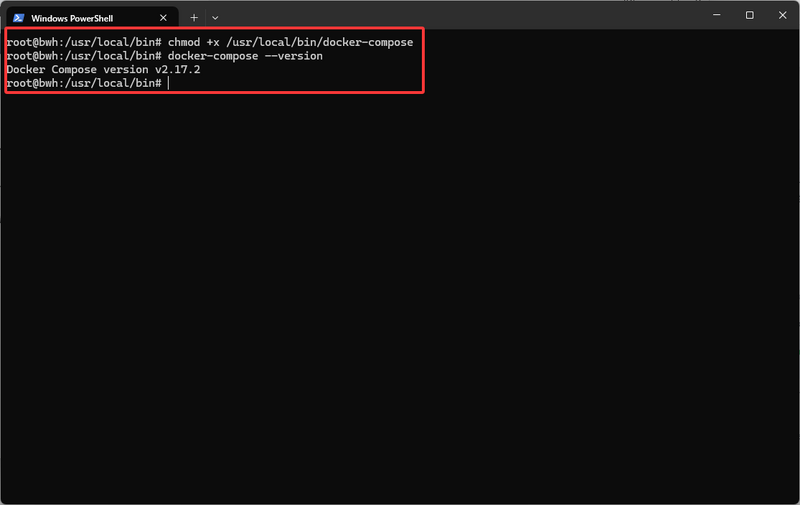Click the empty black terminal area
Screen dimensions: 800x505
[x=400, y=300]
